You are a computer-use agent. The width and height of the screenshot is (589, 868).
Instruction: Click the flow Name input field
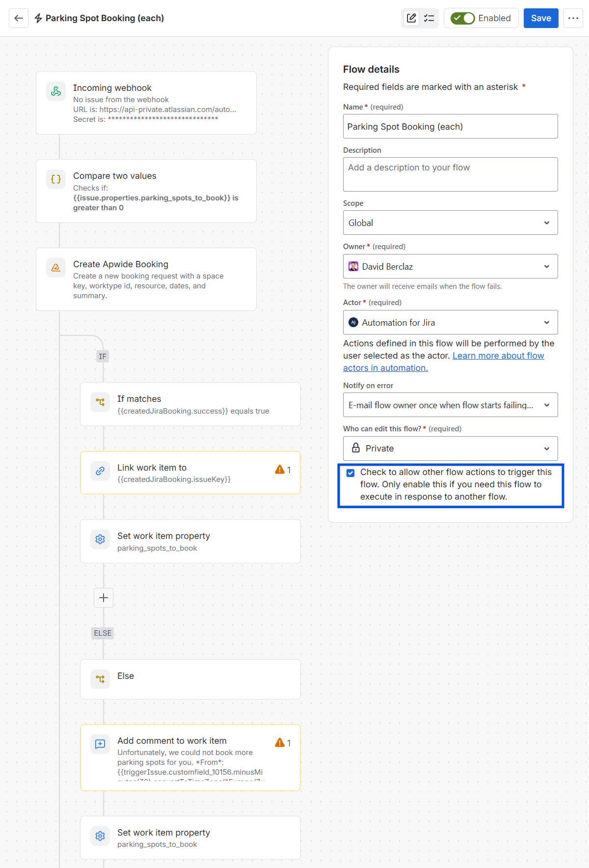click(450, 126)
